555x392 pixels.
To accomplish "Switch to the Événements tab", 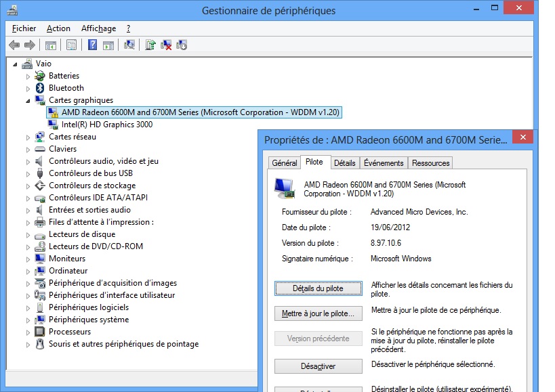I will [384, 163].
